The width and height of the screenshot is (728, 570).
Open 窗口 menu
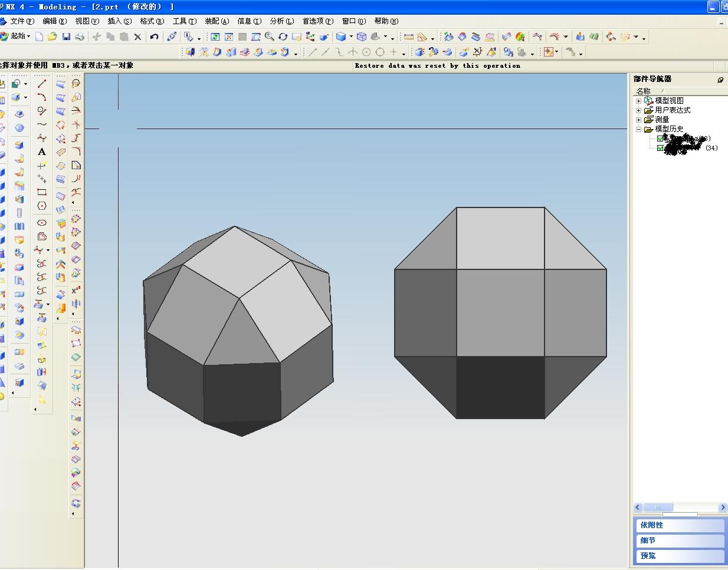353,21
